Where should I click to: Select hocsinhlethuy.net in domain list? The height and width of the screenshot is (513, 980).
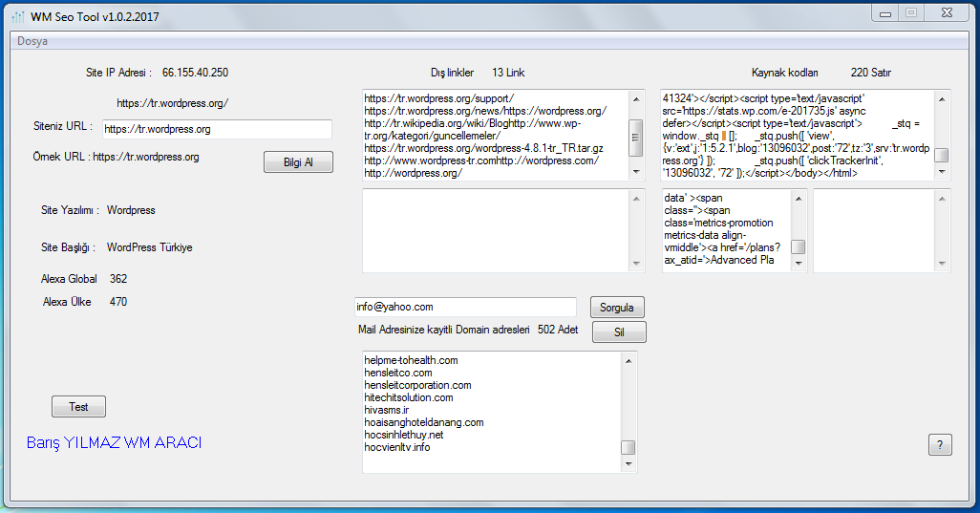point(404,435)
